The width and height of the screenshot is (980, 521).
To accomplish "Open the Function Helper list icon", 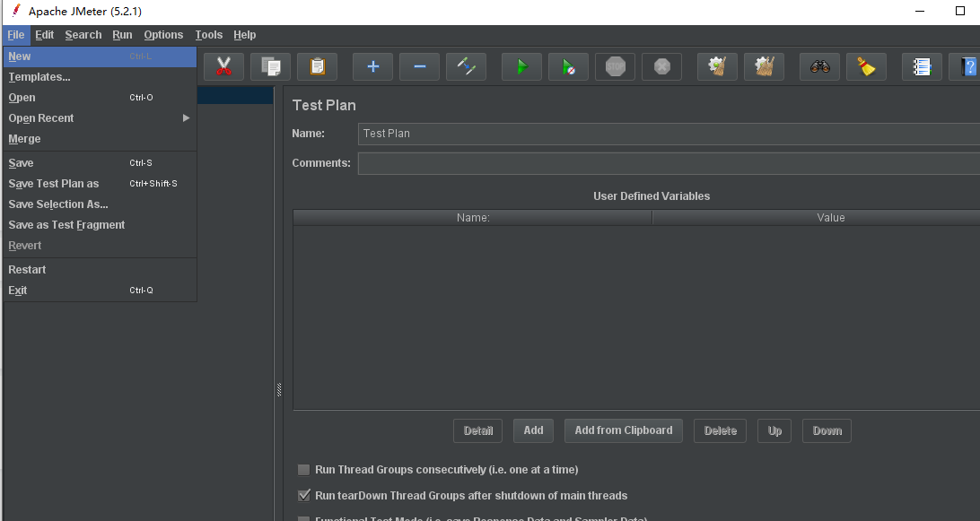I will click(x=922, y=66).
